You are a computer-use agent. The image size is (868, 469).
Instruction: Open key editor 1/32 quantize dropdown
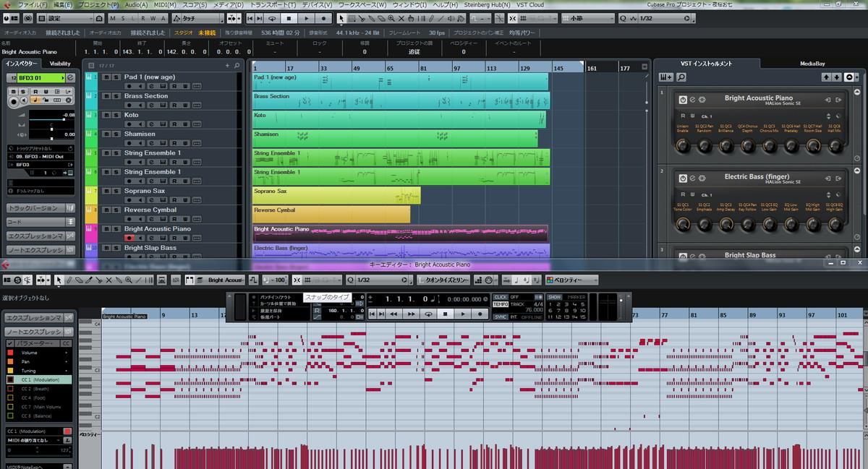click(x=380, y=280)
